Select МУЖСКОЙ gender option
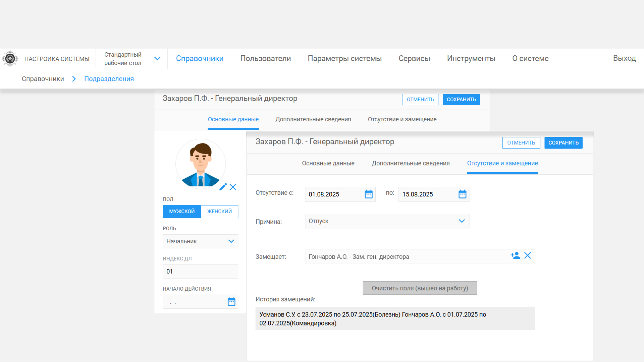This screenshot has height=362, width=644. pos(182,212)
